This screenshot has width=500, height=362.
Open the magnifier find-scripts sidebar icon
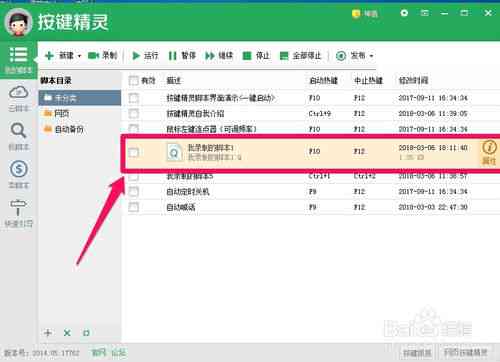18,130
